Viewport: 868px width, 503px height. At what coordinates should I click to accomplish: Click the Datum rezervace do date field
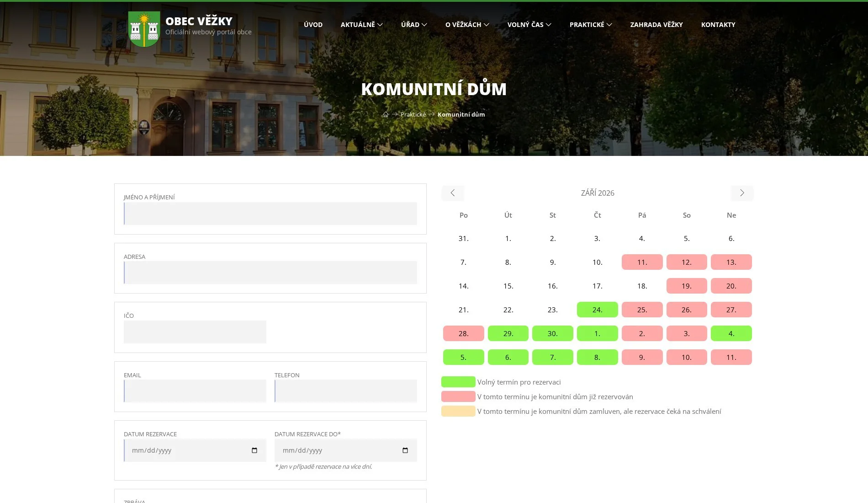click(x=346, y=450)
